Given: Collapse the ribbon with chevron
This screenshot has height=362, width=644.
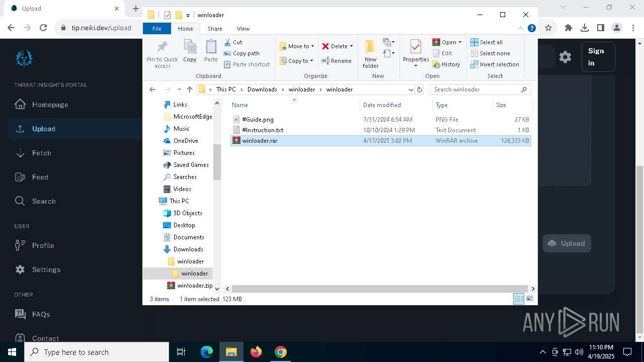Looking at the screenshot, I should pyautogui.click(x=521, y=29).
